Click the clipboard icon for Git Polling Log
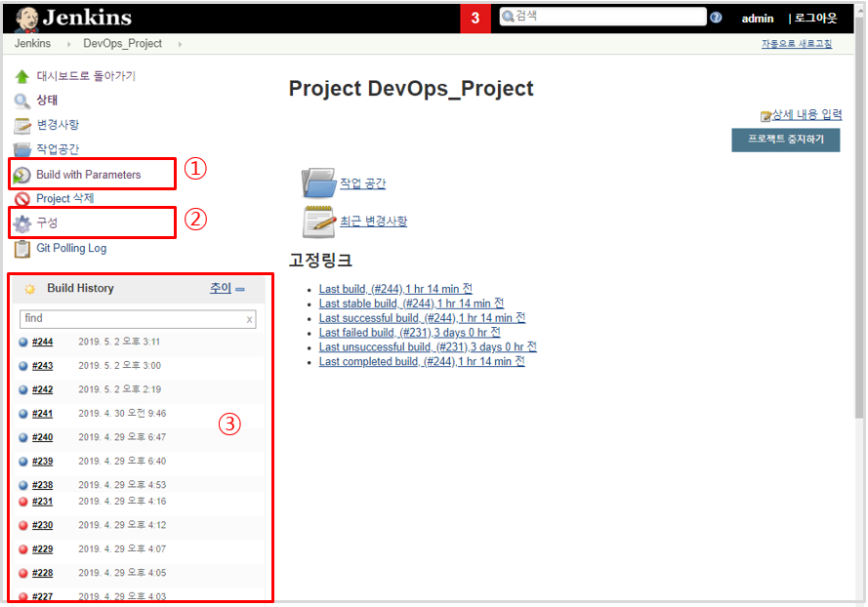This screenshot has width=868, height=607. pyautogui.click(x=22, y=249)
